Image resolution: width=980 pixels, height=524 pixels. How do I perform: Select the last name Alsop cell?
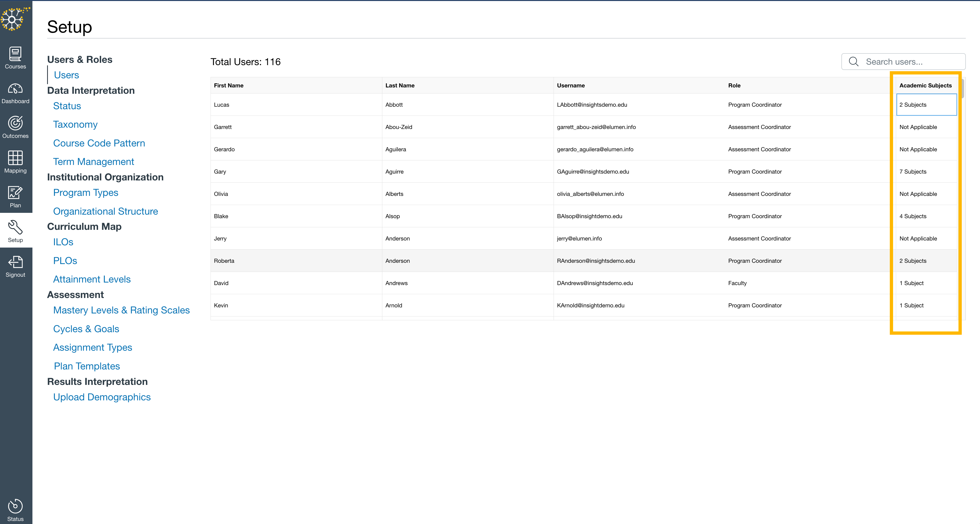467,216
